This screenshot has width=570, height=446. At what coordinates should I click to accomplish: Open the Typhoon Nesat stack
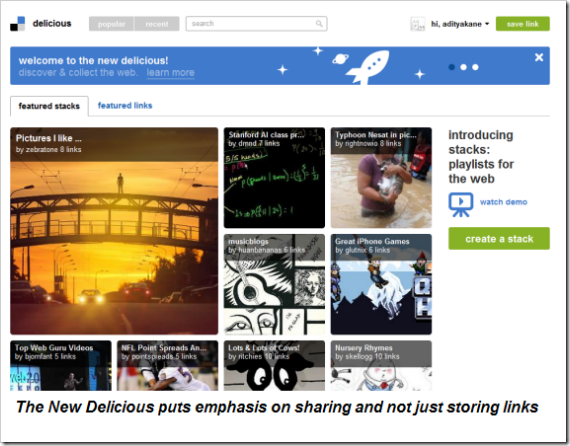tap(381, 178)
